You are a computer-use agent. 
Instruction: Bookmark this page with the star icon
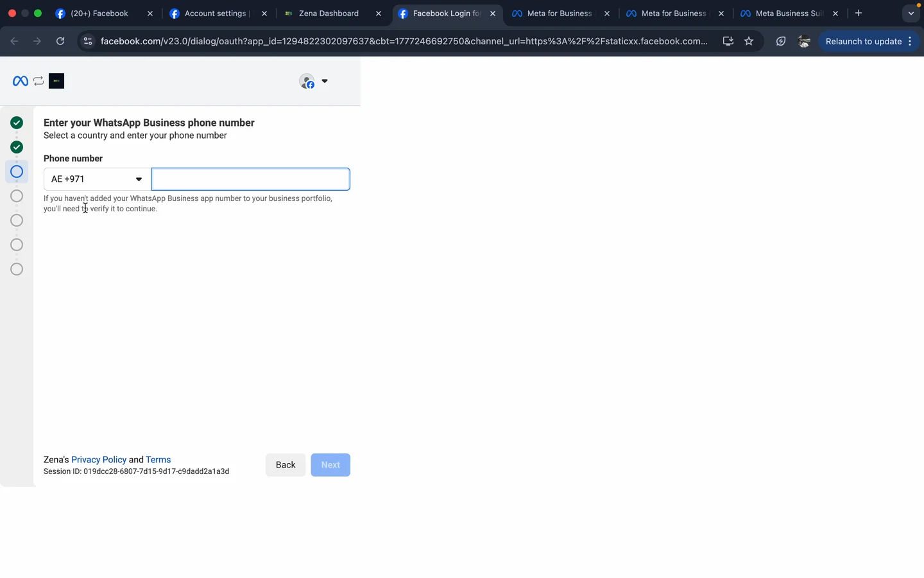pos(749,41)
